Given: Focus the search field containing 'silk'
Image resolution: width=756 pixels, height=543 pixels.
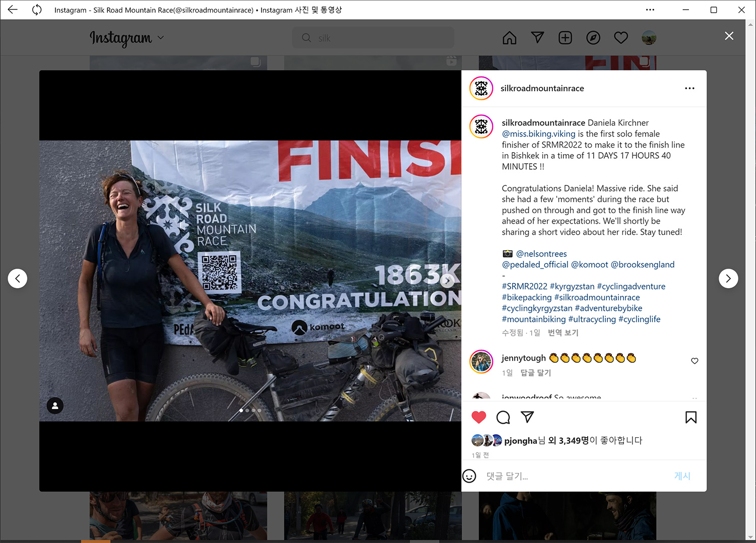Looking at the screenshot, I should click(x=373, y=38).
